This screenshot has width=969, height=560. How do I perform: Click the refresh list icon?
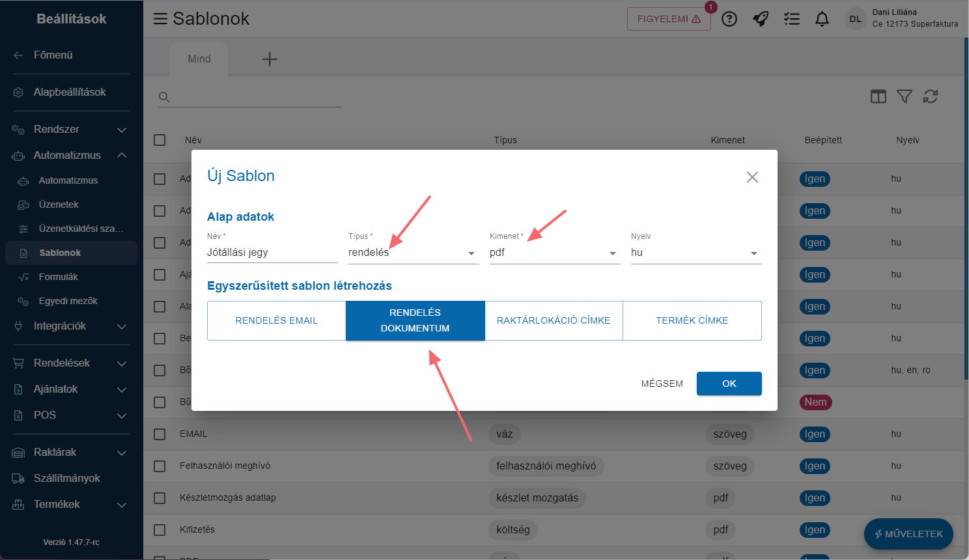click(931, 96)
